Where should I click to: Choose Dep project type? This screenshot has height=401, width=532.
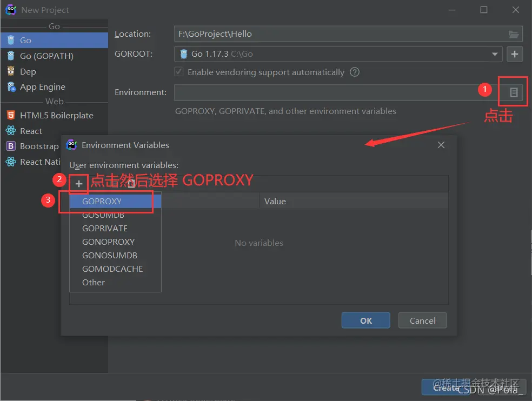pyautogui.click(x=54, y=71)
